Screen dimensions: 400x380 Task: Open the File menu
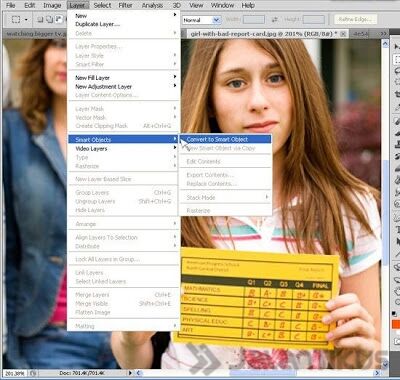tap(11, 5)
